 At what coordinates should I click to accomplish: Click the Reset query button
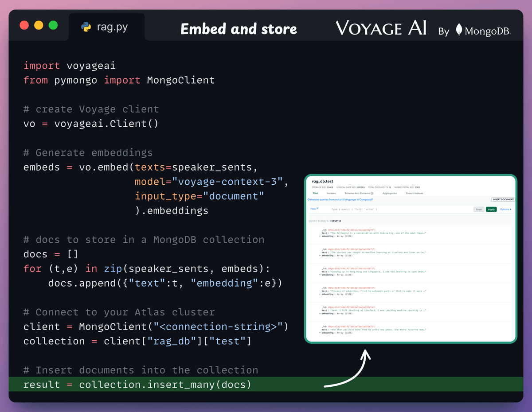click(x=479, y=210)
